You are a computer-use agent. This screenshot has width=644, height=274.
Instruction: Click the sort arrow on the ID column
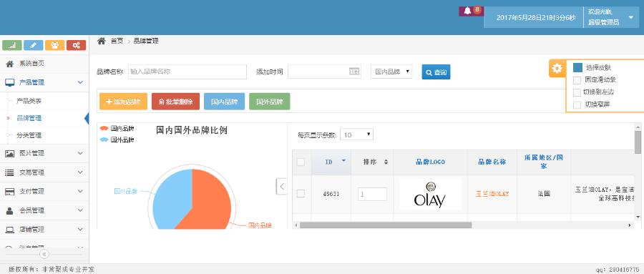coord(343,161)
